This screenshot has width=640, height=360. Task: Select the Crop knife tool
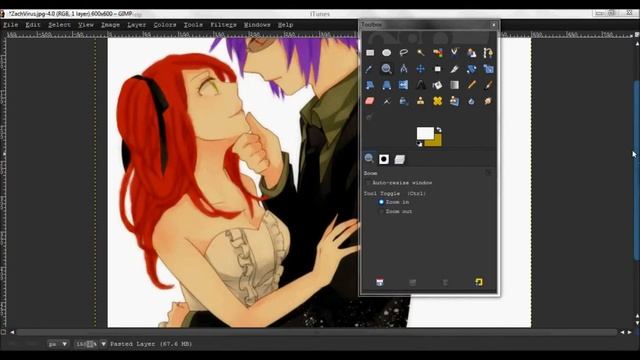point(454,69)
